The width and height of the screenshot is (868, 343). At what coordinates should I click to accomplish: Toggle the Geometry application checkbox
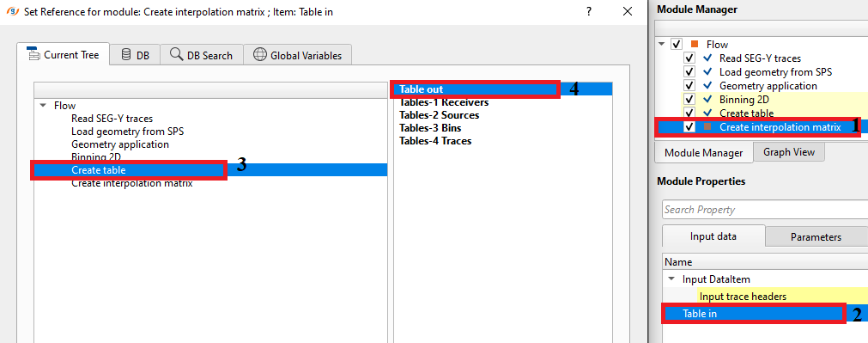coord(689,85)
